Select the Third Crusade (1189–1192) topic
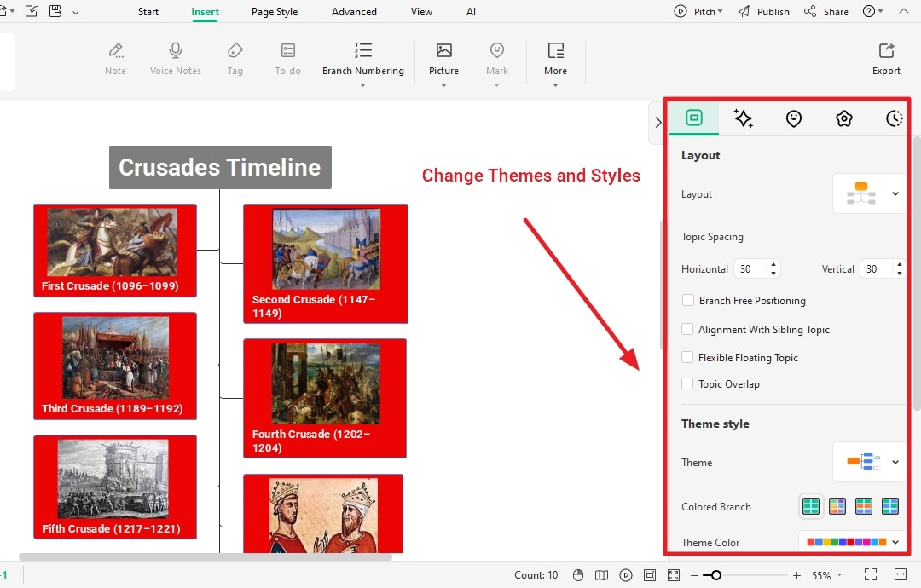This screenshot has width=921, height=588. tap(115, 366)
